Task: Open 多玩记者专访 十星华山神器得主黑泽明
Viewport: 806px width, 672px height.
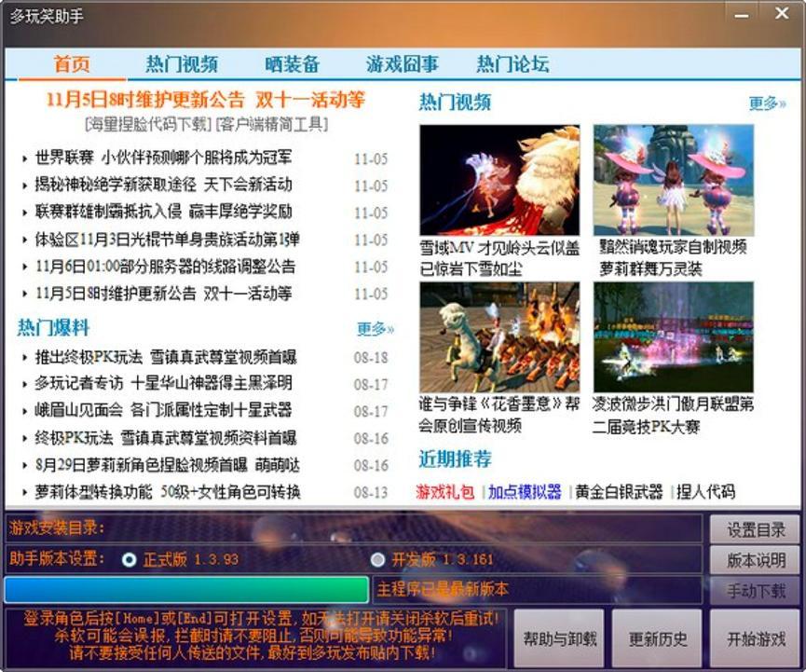Action: pyautogui.click(x=163, y=383)
